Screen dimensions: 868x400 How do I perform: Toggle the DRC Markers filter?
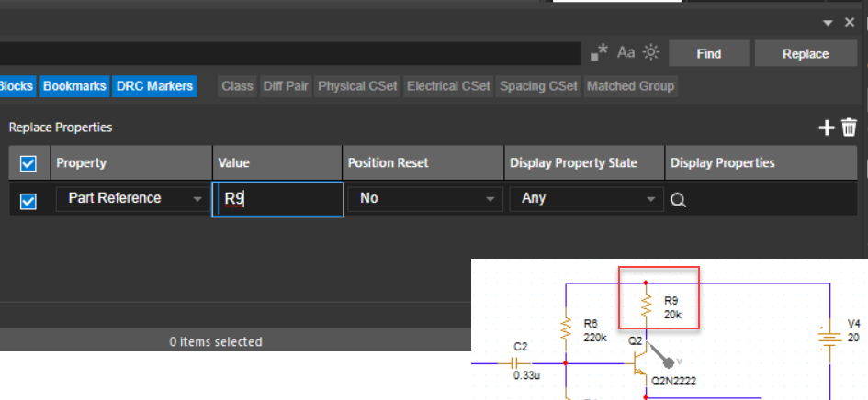coord(155,86)
